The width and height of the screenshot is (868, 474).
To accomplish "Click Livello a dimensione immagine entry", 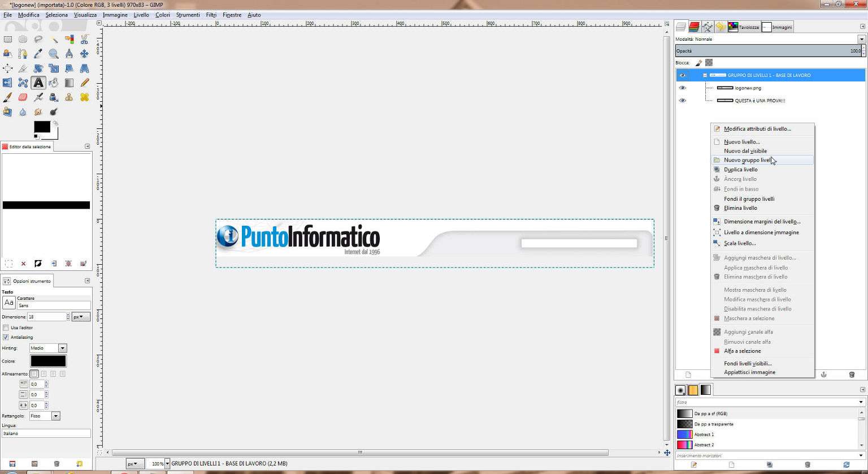I will pyautogui.click(x=762, y=232).
